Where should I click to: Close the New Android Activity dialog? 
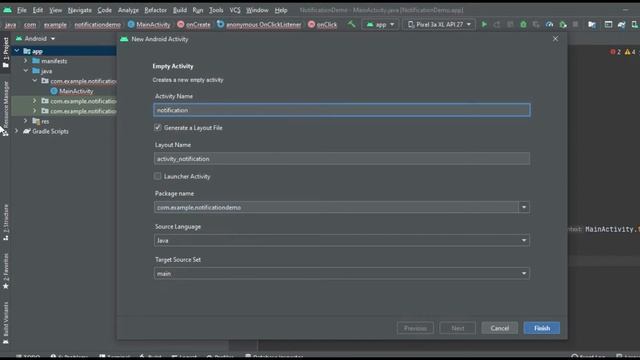coord(556,39)
